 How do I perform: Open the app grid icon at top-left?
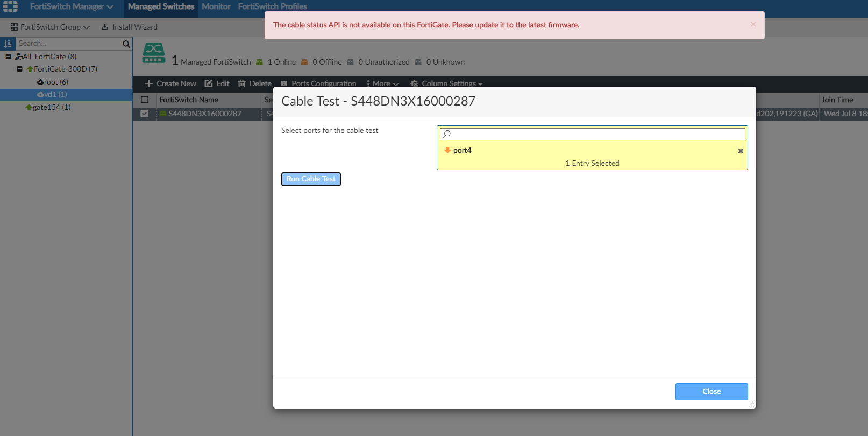click(10, 6)
